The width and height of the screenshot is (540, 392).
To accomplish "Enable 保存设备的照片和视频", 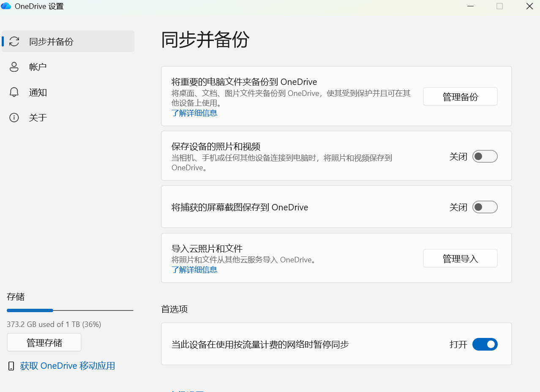I will (x=485, y=156).
